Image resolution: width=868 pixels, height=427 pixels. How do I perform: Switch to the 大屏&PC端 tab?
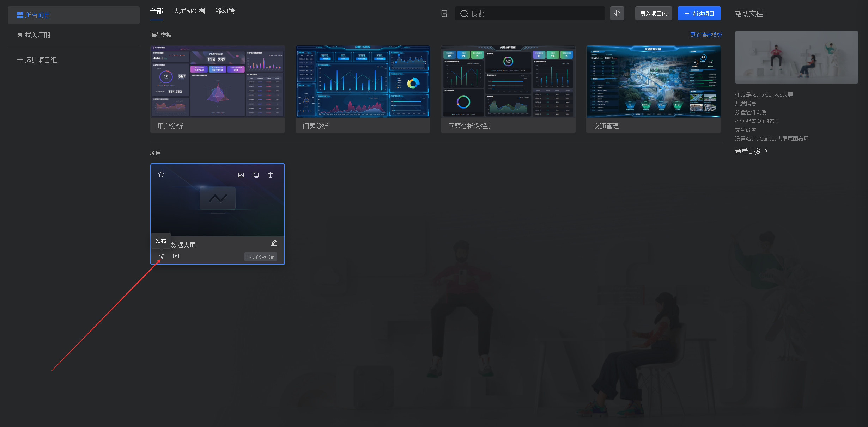[189, 11]
